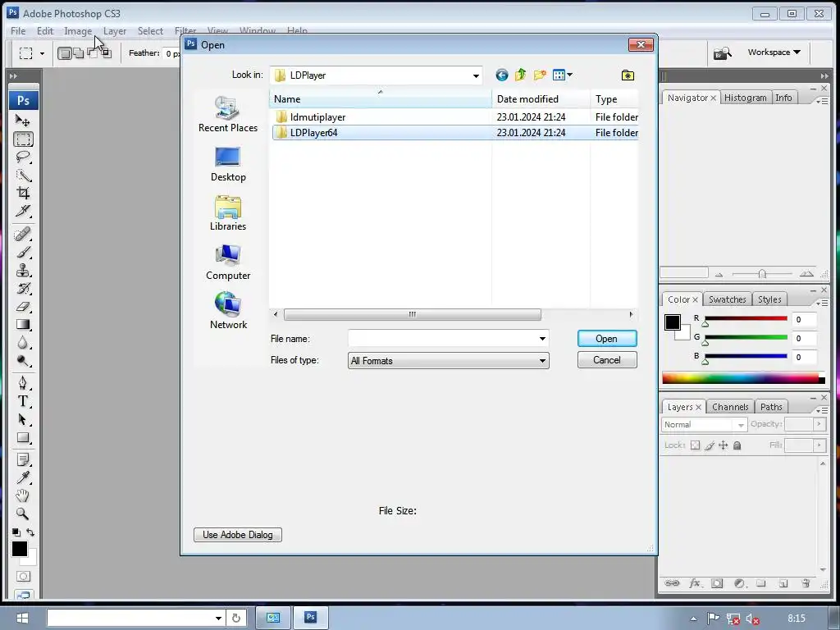
Task: Switch to the Swatches tab
Action: point(727,299)
